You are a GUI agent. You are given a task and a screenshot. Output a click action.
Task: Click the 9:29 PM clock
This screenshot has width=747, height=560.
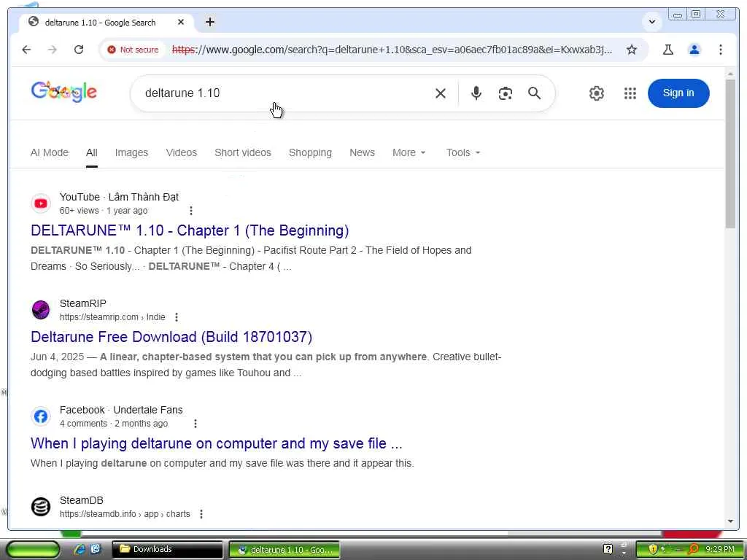720,549
